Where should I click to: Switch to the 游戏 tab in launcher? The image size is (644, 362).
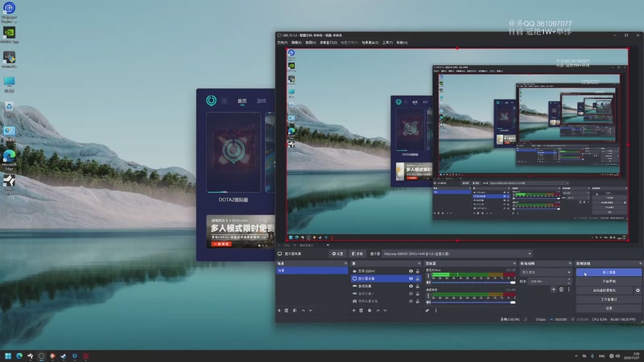[x=261, y=101]
